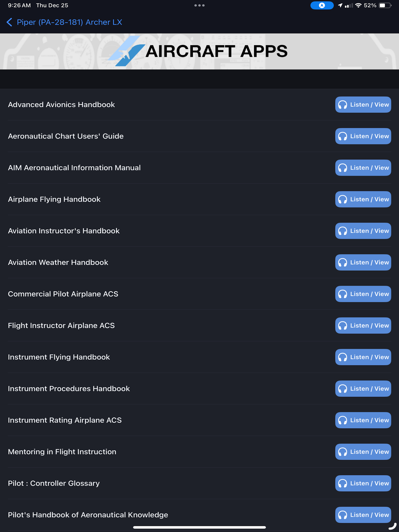The image size is (399, 532).
Task: Open Listen / View for Pilot : Controller Glossary
Action: [363, 483]
